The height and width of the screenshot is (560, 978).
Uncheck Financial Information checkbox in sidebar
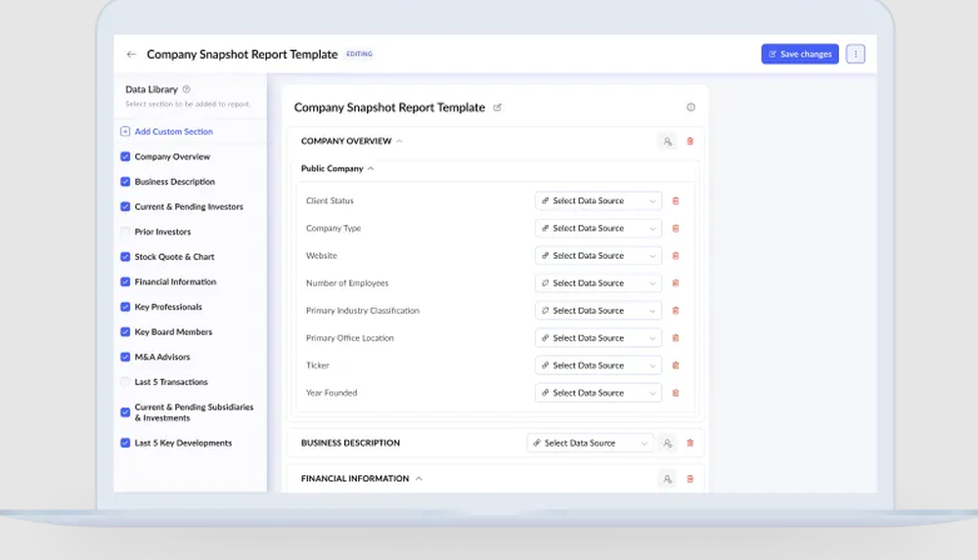(125, 281)
